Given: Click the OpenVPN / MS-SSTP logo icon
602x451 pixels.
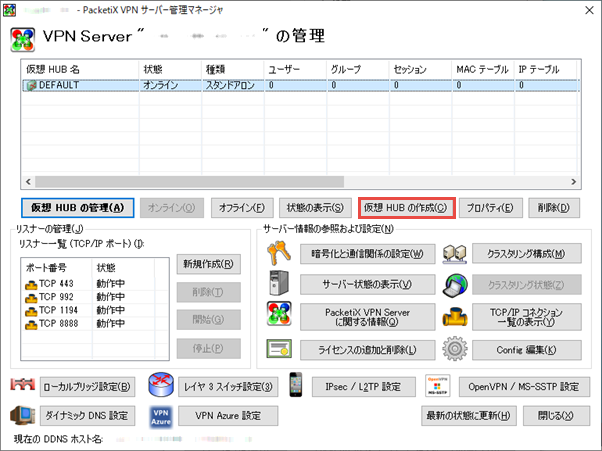Looking at the screenshot, I should 438,386.
